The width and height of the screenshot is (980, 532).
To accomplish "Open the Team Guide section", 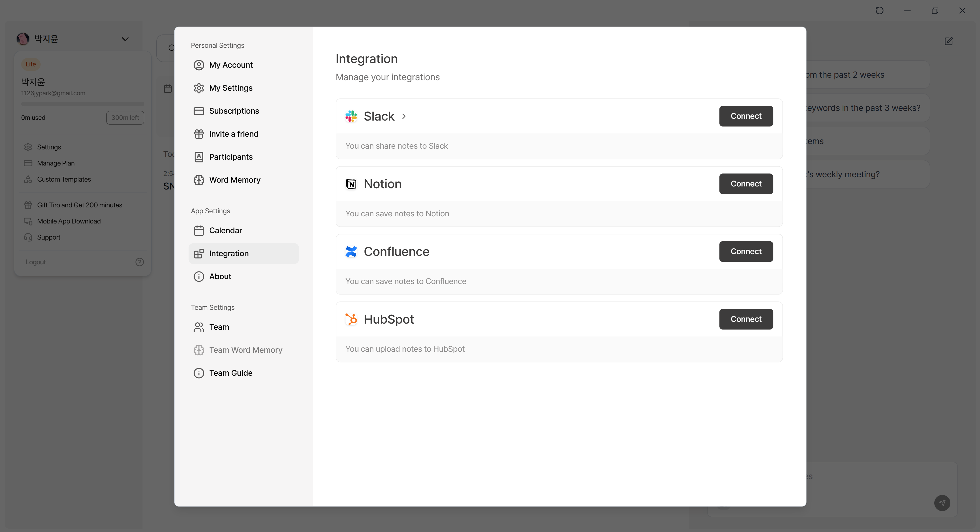I will (x=231, y=373).
